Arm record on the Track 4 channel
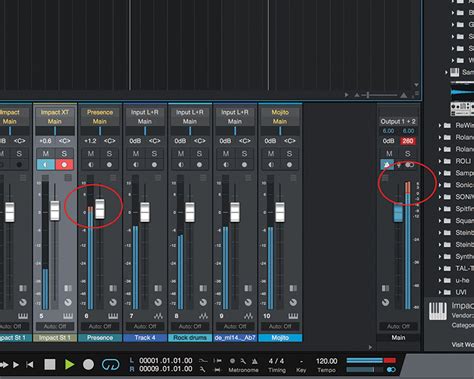This screenshot has height=379, width=474. (154, 165)
